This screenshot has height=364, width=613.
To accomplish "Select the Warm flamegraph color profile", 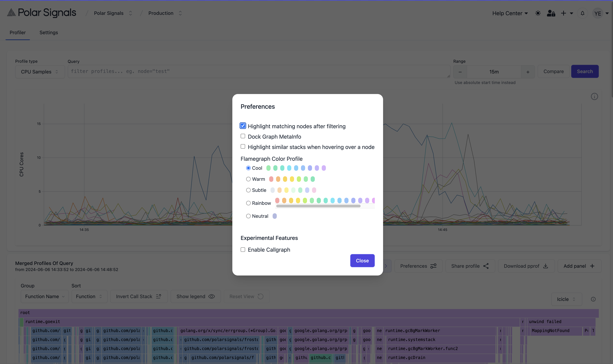I will (x=248, y=179).
